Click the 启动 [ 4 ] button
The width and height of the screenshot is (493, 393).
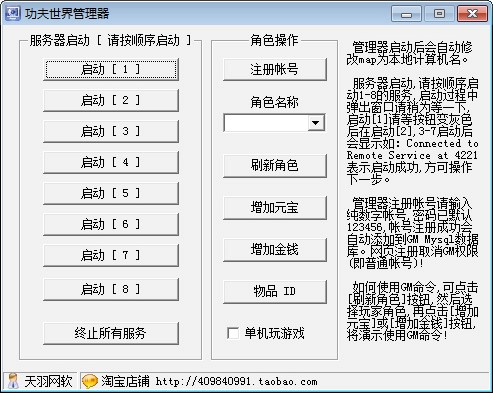(x=111, y=162)
